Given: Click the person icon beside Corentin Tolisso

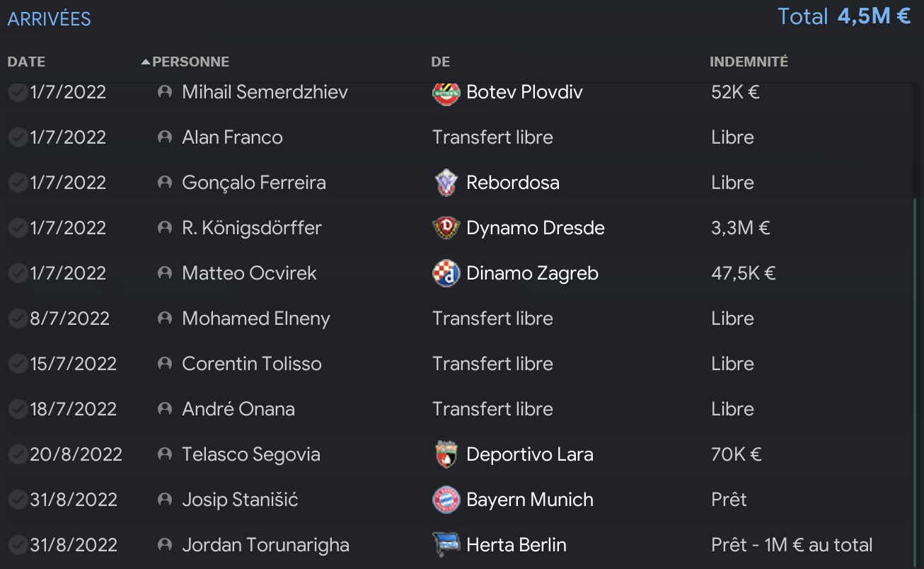Looking at the screenshot, I should [x=165, y=364].
